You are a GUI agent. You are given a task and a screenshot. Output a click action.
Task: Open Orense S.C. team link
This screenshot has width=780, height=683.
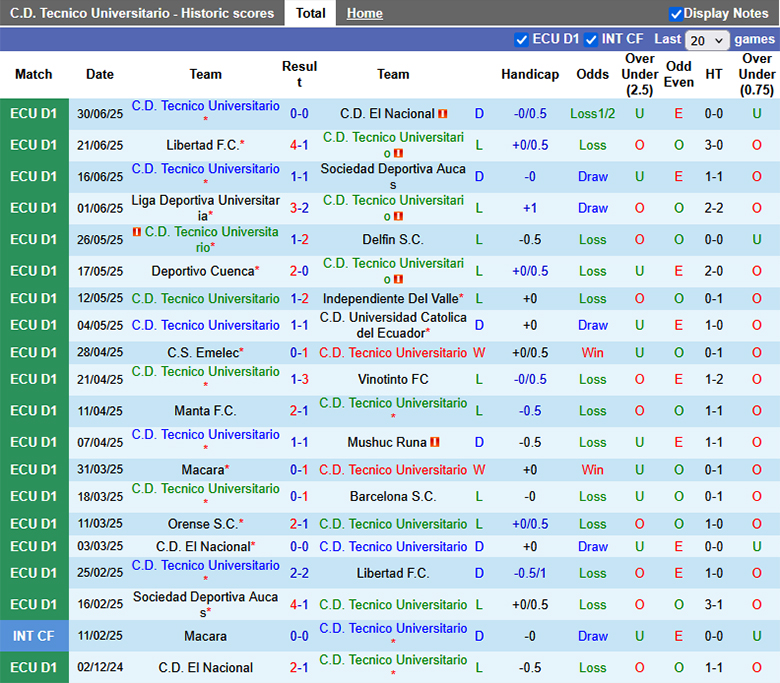pos(203,524)
